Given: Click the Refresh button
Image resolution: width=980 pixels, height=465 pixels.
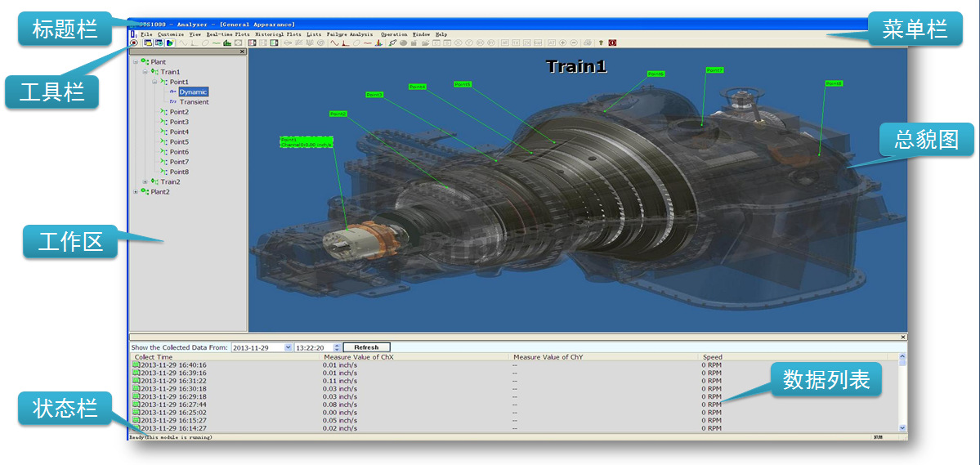Looking at the screenshot, I should pyautogui.click(x=366, y=347).
